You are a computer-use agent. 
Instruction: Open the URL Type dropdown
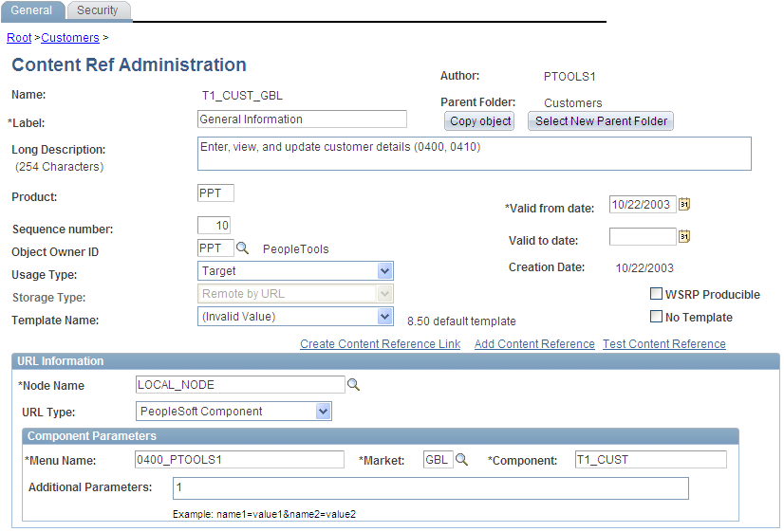click(324, 412)
